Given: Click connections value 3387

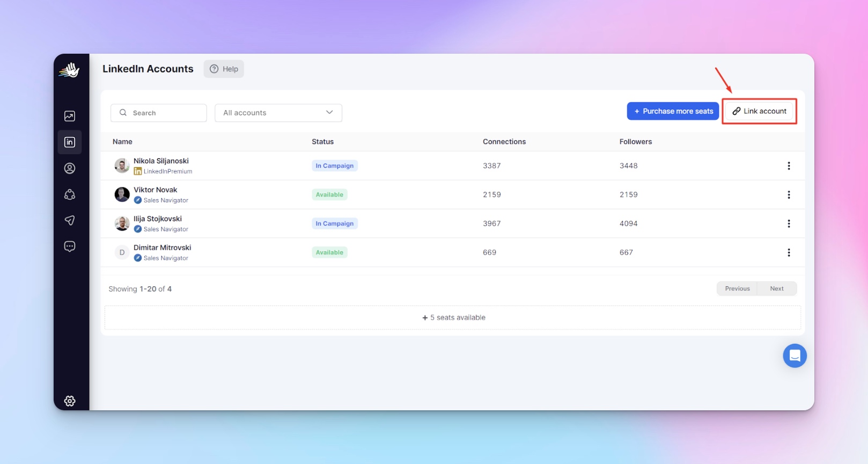Looking at the screenshot, I should [x=491, y=166].
